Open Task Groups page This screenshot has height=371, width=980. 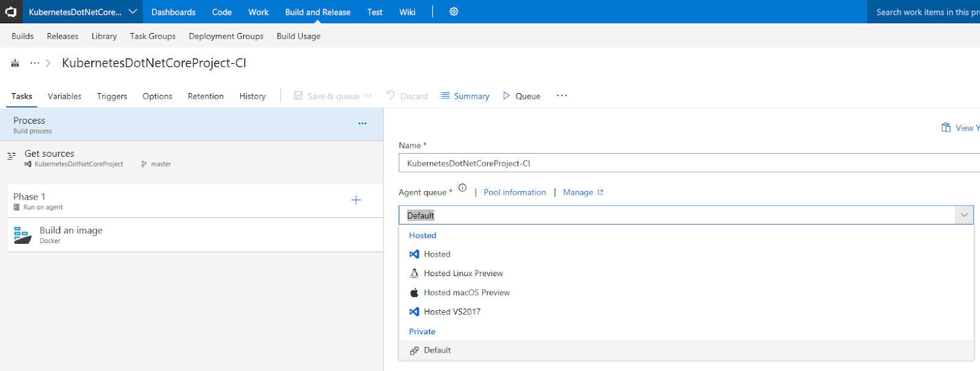(153, 36)
